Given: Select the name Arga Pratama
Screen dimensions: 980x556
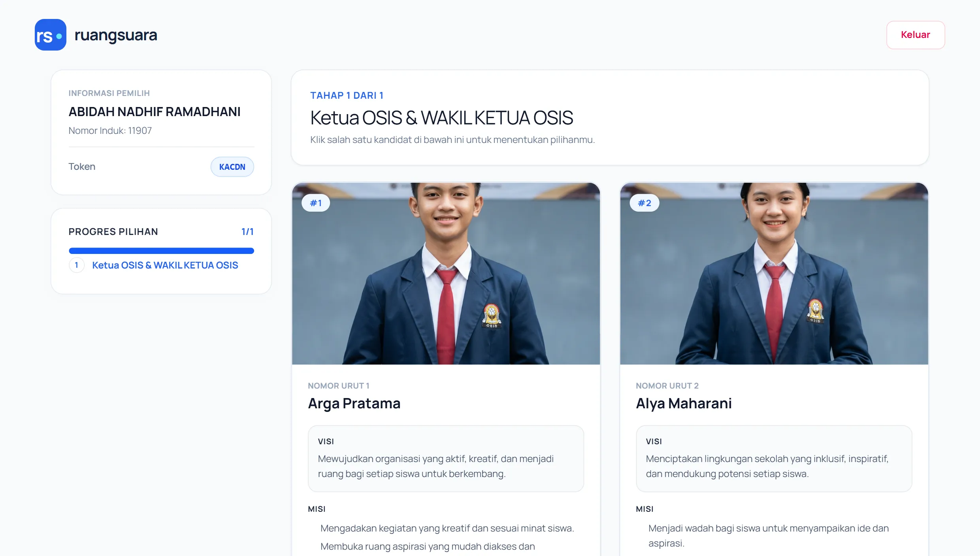Looking at the screenshot, I should 354,403.
